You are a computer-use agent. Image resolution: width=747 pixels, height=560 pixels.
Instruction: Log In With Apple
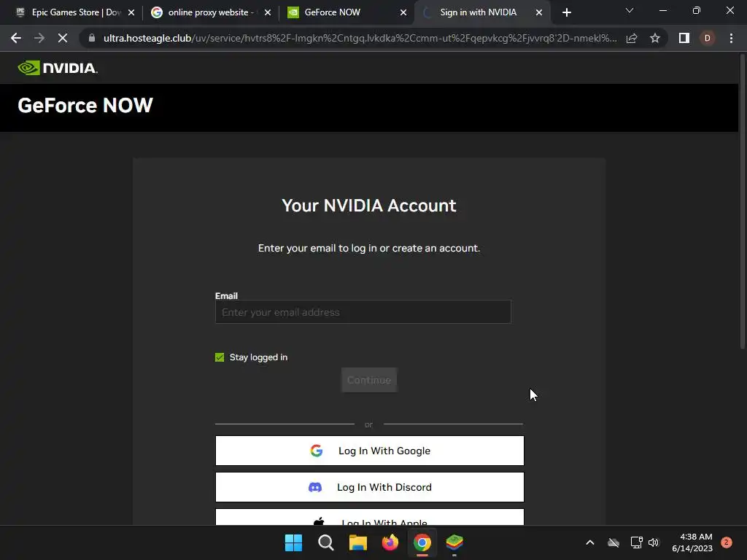click(370, 518)
